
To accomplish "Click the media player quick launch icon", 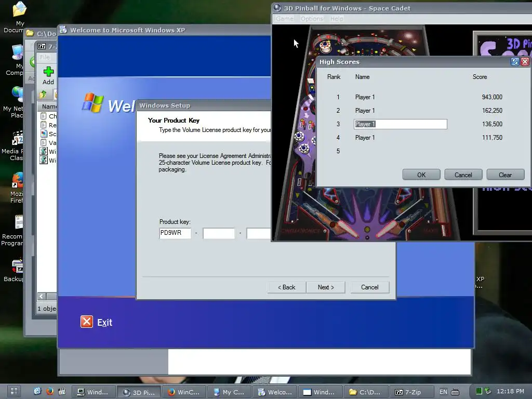I will [62, 391].
